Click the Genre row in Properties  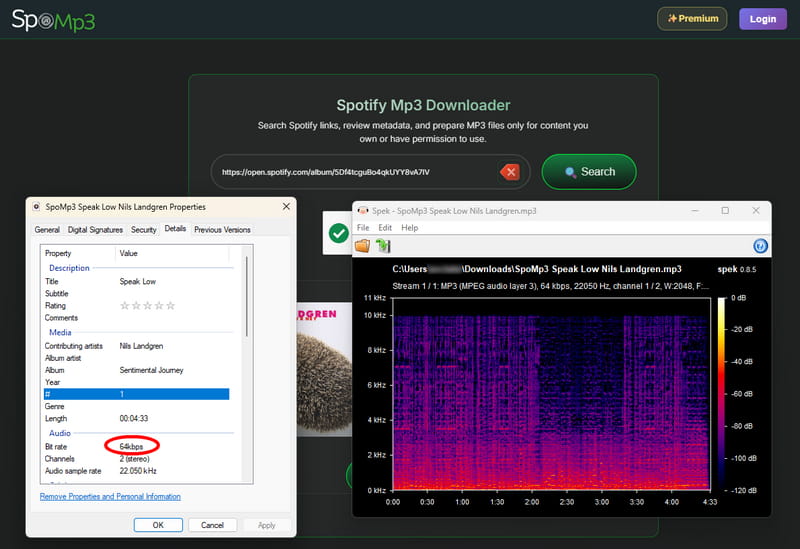[x=136, y=406]
